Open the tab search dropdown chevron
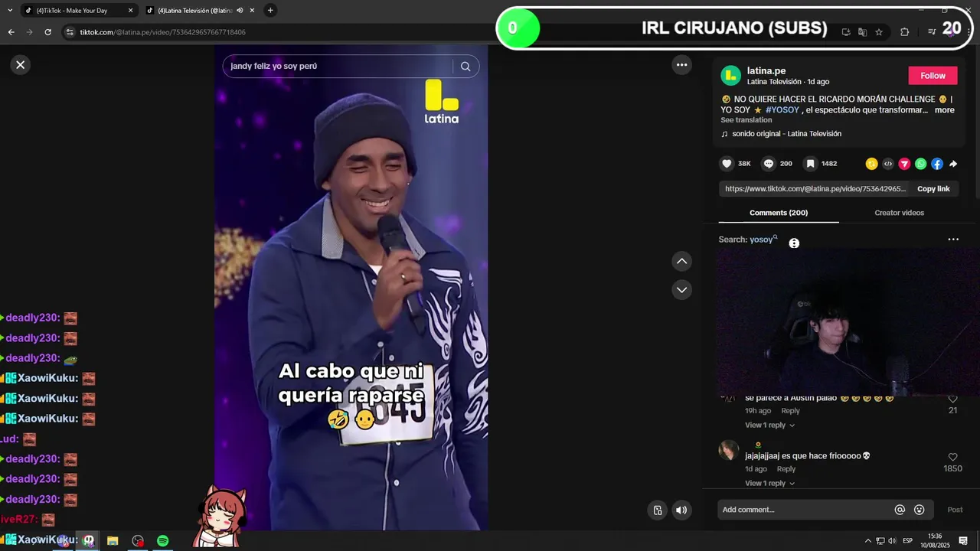This screenshot has height=551, width=980. pyautogui.click(x=10, y=11)
